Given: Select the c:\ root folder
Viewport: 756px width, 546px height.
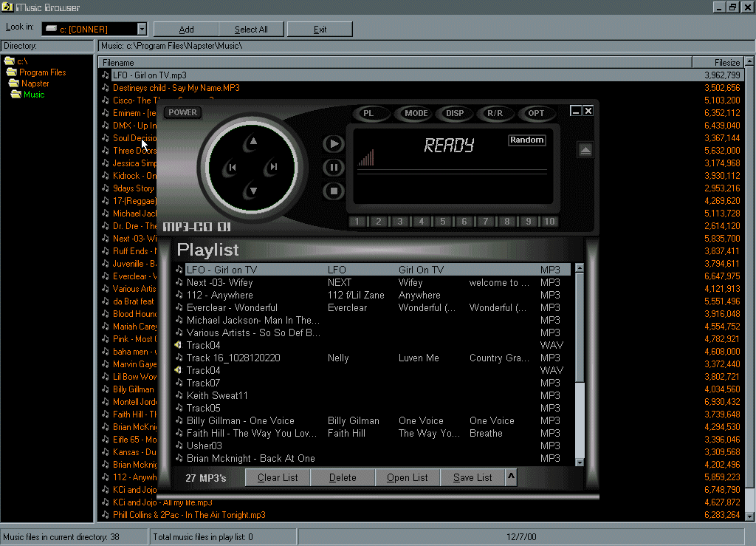Looking at the screenshot, I should point(16,61).
